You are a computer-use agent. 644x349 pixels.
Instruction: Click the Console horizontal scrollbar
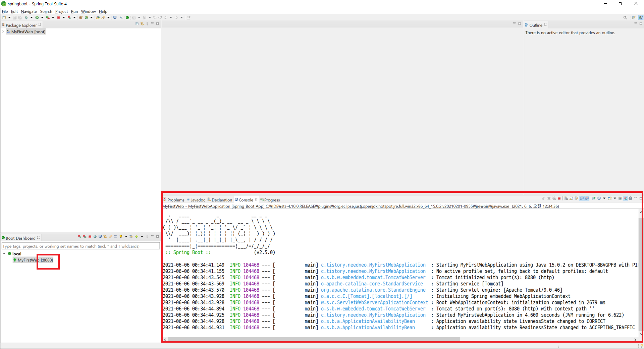[313, 339]
